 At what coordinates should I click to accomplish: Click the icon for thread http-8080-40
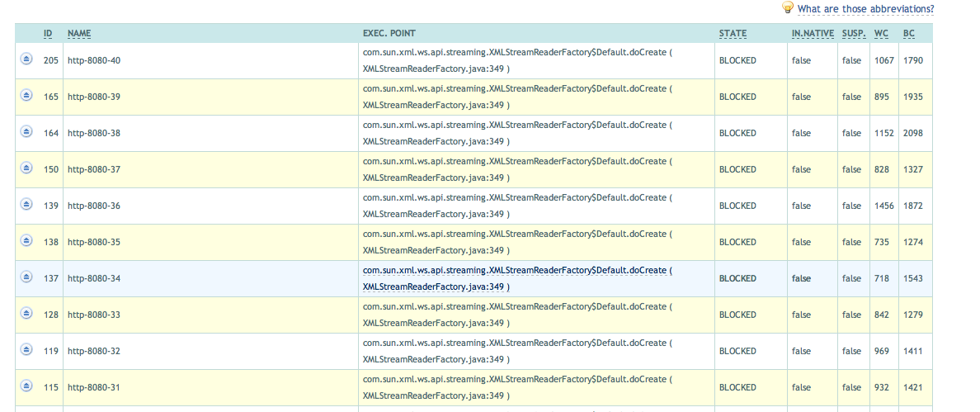coord(26,59)
